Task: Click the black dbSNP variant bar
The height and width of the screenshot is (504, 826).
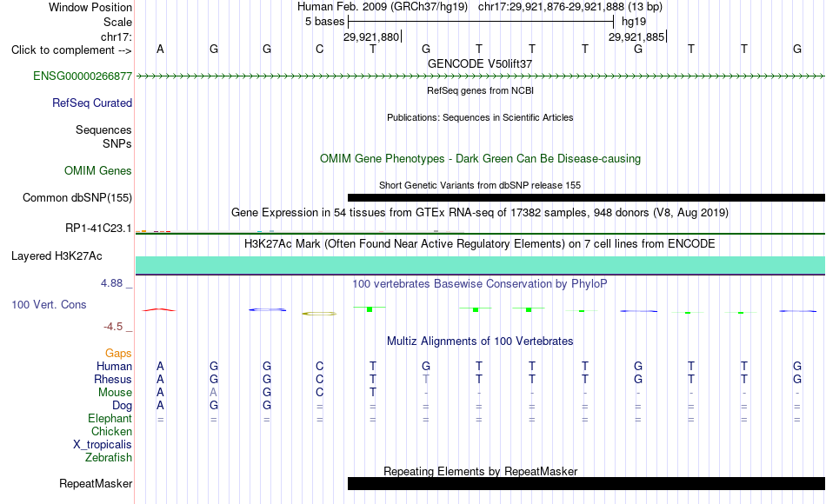Action: coord(586,197)
